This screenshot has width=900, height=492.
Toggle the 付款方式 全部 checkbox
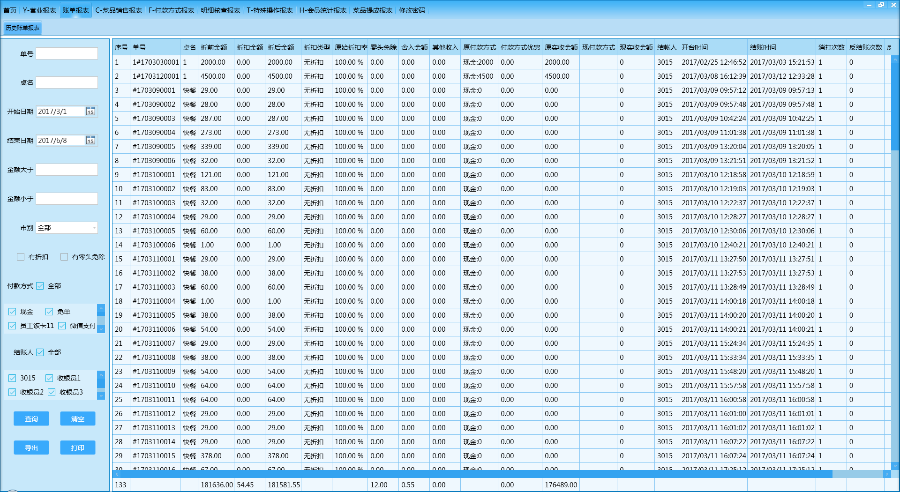tap(41, 286)
